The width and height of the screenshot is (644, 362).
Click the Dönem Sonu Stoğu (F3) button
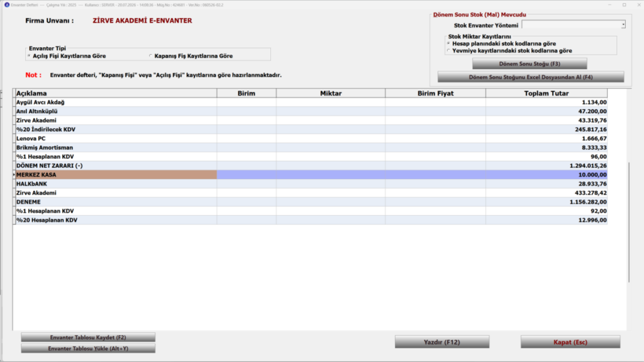click(530, 64)
